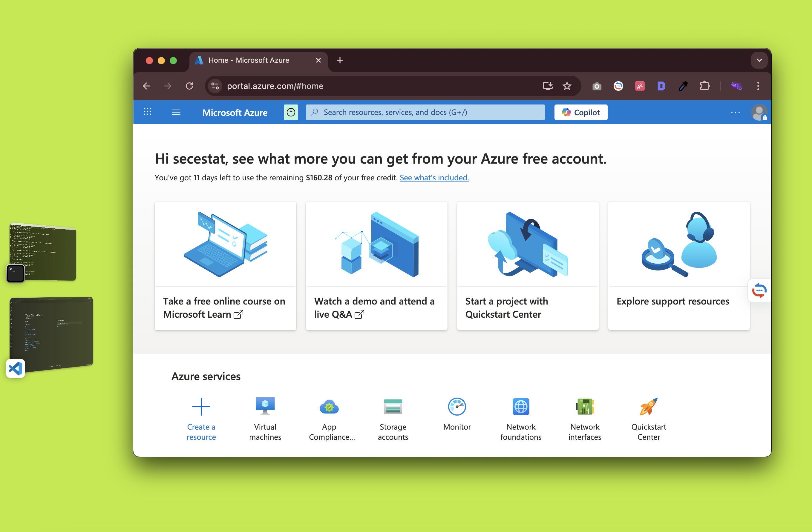Open the Azure app launcher grid
812x532 pixels.
[147, 112]
